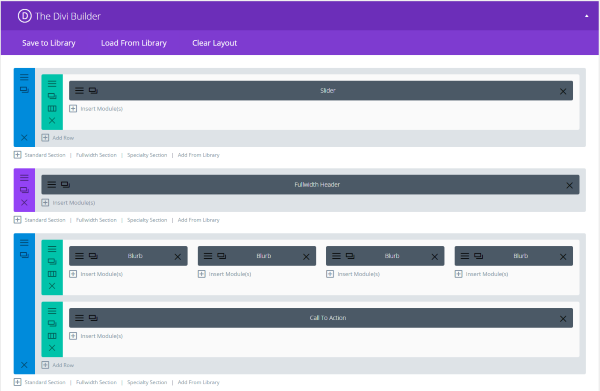600x391 pixels.
Task: Add Fullwidth Section below Fullwidth Header section
Action: 96,220
